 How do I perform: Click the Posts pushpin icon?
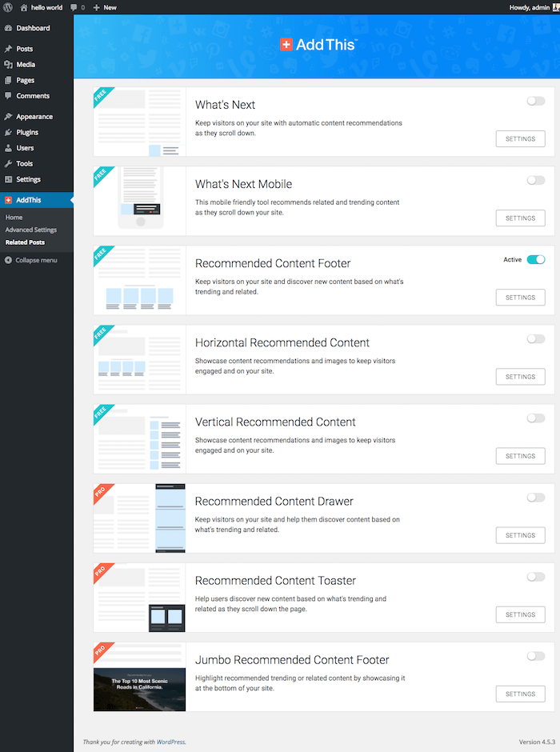[x=8, y=49]
